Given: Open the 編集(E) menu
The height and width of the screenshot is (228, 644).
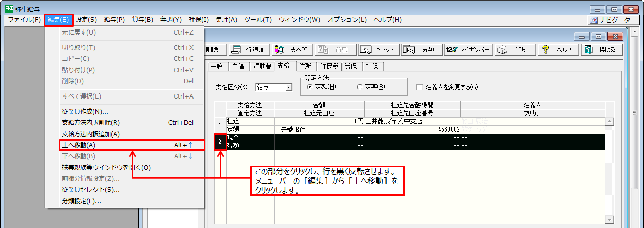Looking at the screenshot, I should pos(58,20).
